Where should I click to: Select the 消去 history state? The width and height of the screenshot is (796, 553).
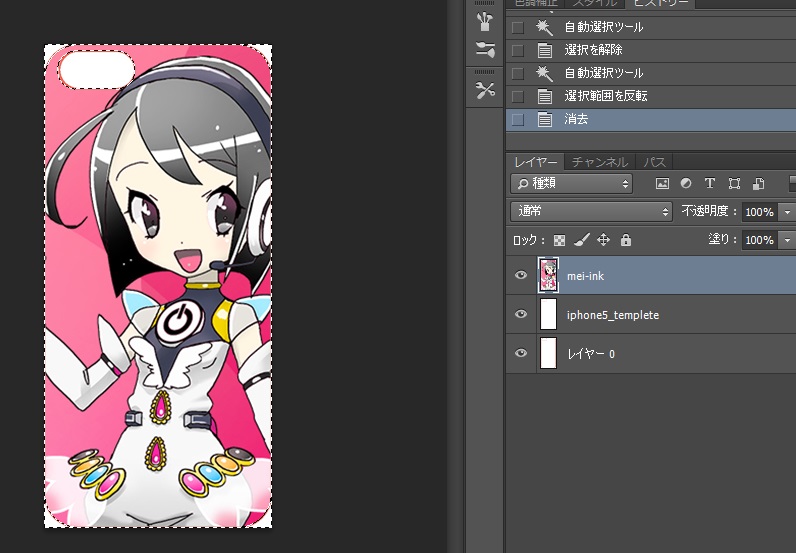[651, 119]
